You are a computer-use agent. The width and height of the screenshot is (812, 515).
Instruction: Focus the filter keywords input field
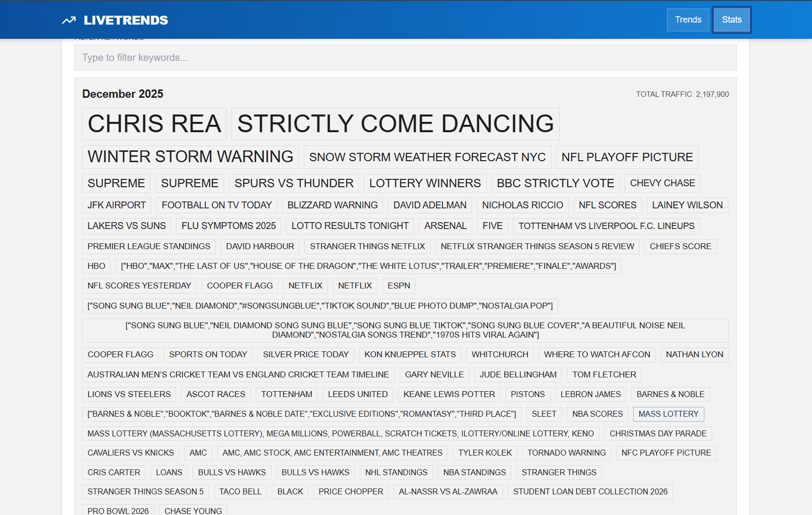coord(405,57)
